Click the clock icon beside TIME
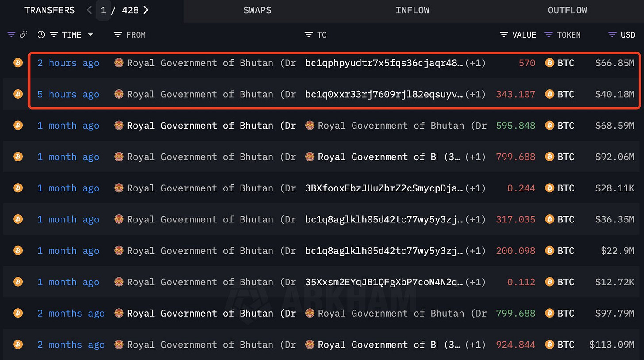Viewport: 644px width, 360px height. tap(41, 34)
